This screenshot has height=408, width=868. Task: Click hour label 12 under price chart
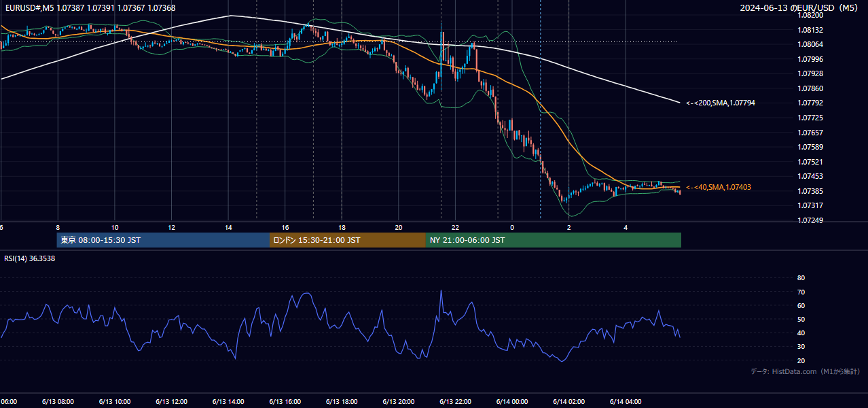tap(171, 228)
